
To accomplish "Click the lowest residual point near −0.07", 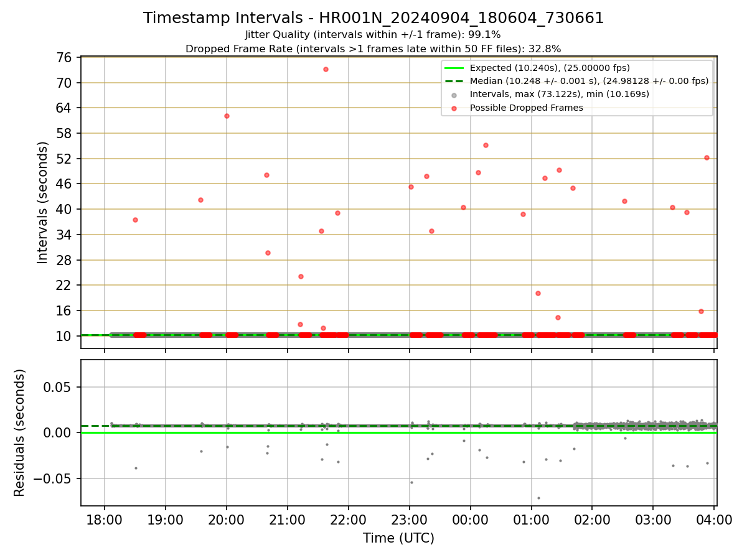I will tap(538, 498).
